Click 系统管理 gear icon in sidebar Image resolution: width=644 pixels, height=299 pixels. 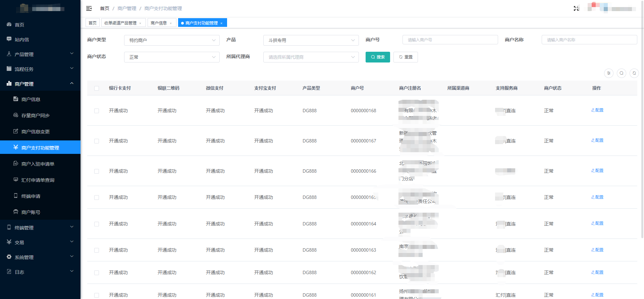pos(9,257)
